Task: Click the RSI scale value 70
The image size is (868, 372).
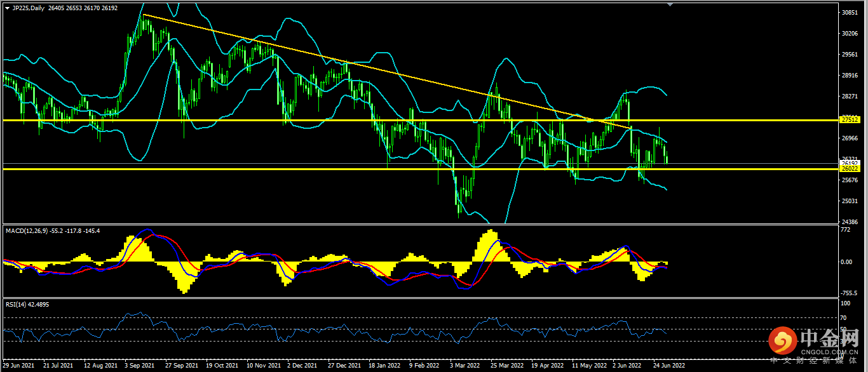Action: [844, 317]
